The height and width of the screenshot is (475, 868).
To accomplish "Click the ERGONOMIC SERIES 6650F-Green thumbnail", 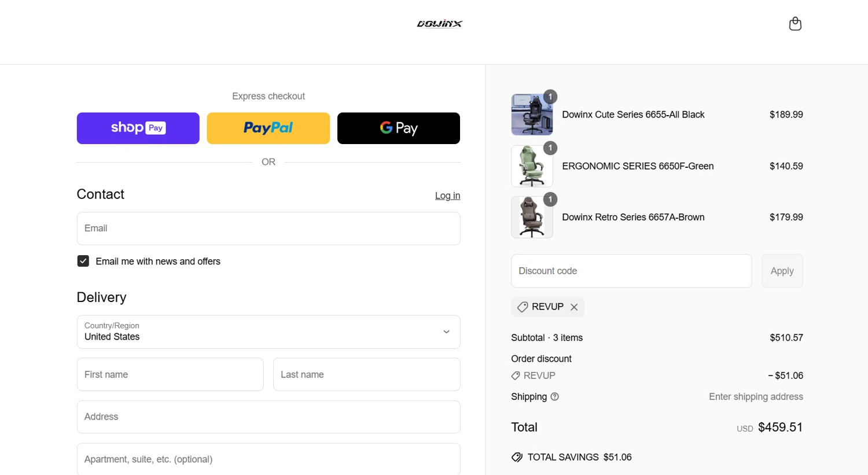I will tap(532, 166).
